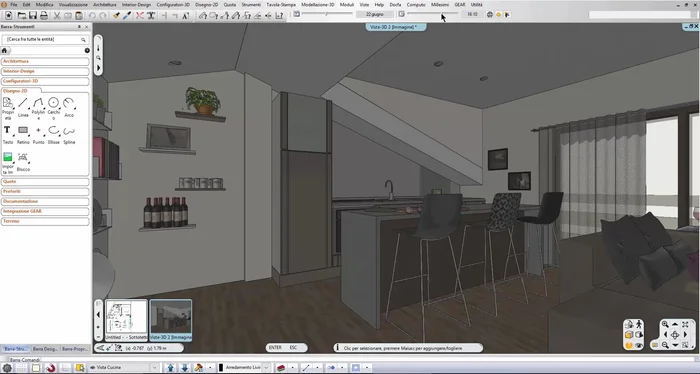700x374 pixels.
Task: Click the Print icon in toolbar
Action: click(44, 15)
